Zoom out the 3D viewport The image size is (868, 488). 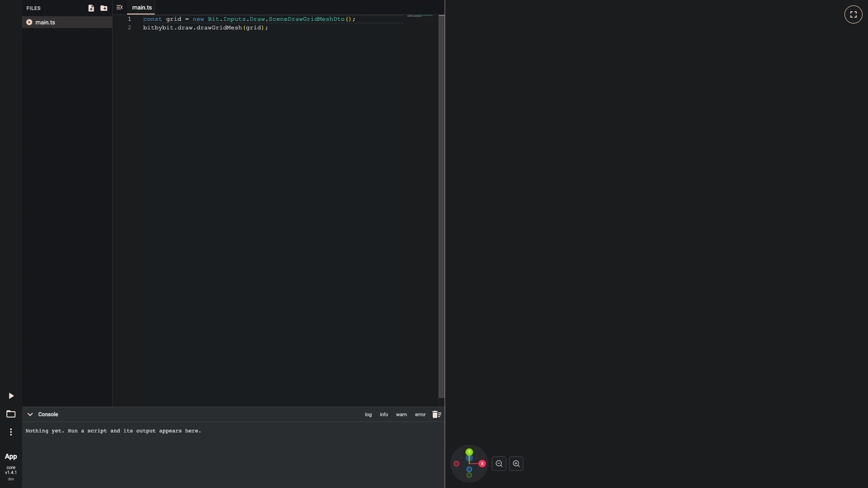pos(499,464)
